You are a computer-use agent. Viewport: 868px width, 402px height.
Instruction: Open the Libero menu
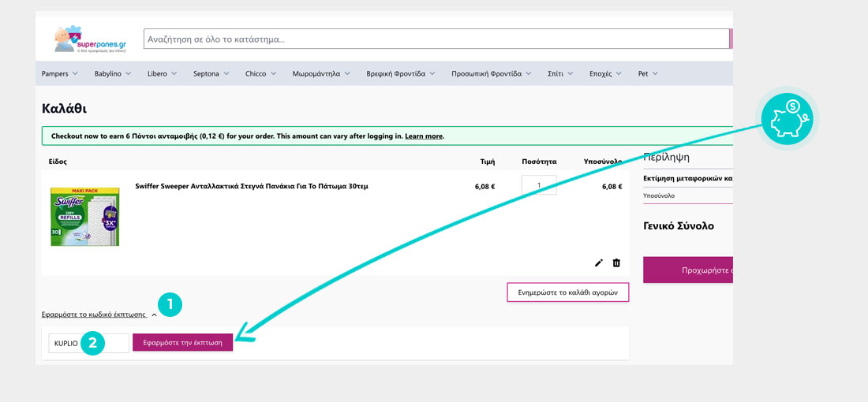pos(163,74)
